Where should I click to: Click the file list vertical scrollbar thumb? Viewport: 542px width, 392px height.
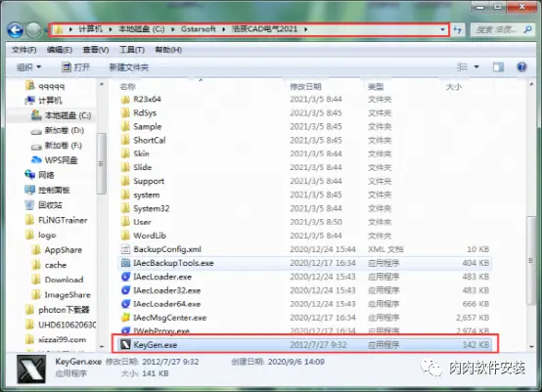(x=530, y=261)
